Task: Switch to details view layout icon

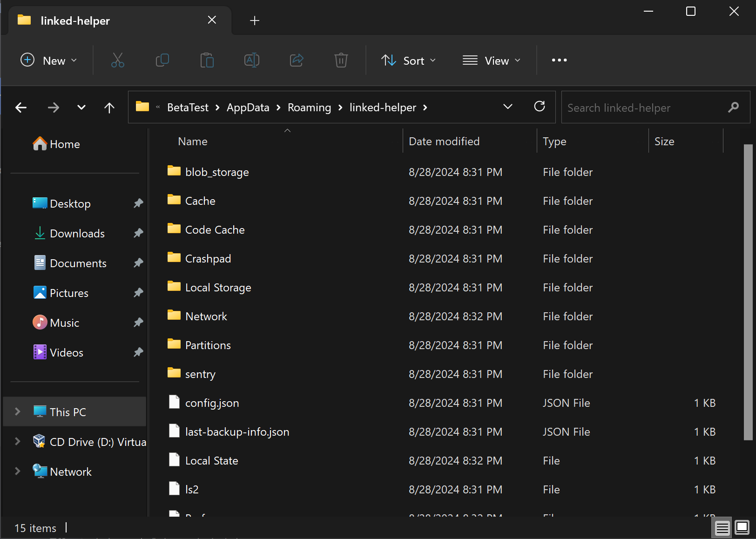Action: coord(722,528)
